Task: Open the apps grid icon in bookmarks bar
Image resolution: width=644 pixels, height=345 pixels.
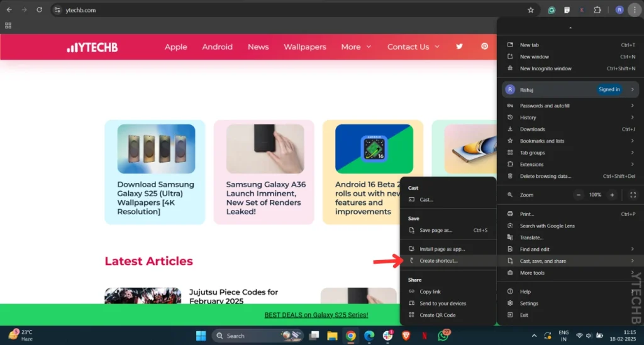Action: point(8,25)
